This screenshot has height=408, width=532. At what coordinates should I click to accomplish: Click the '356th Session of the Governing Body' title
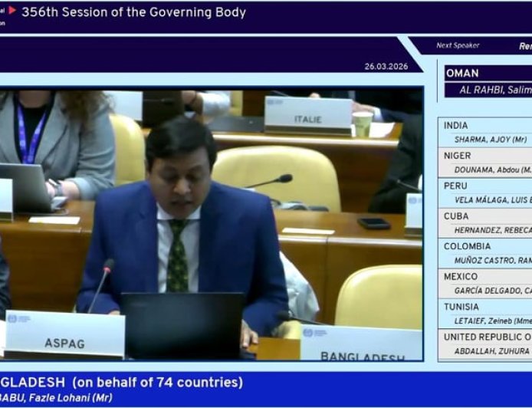[133, 12]
